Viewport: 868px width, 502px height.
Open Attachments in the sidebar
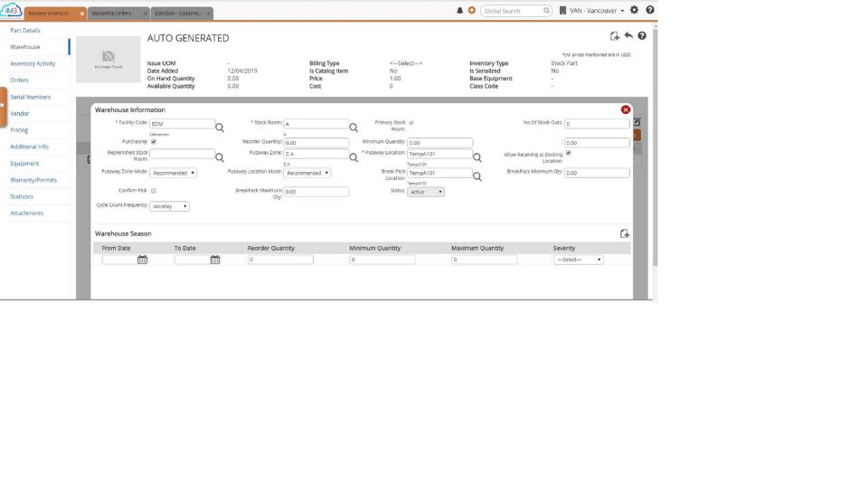(26, 213)
